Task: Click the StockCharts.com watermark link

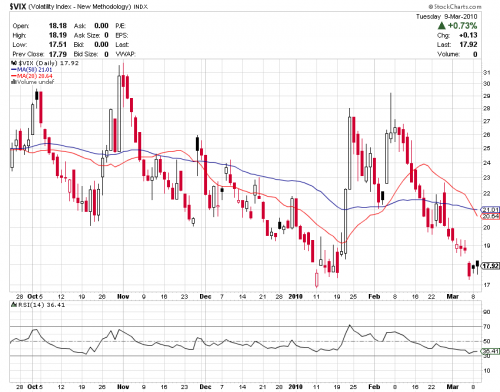Action: pyautogui.click(x=455, y=6)
